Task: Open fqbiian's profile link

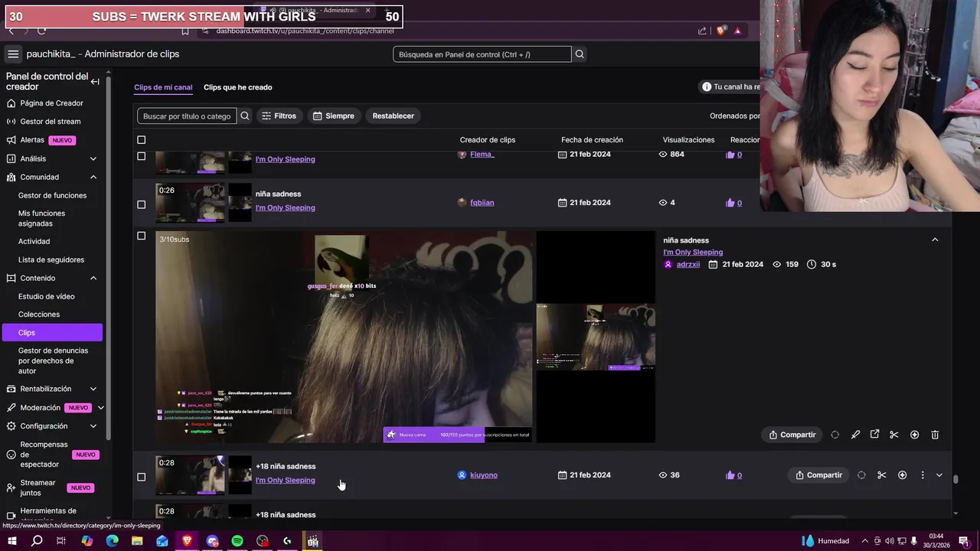Action: (x=482, y=203)
